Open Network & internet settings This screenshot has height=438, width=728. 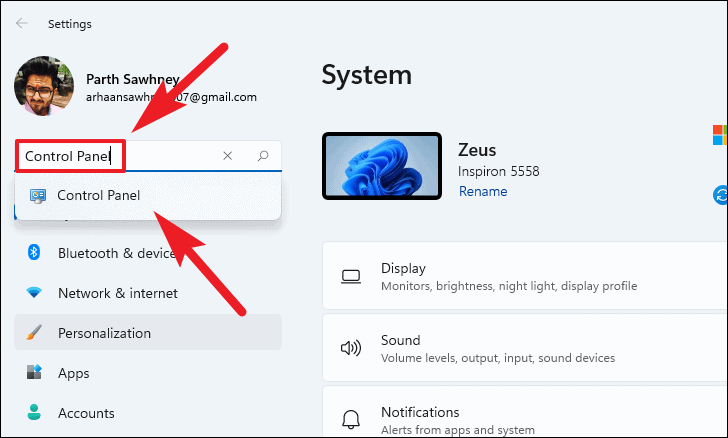pyautogui.click(x=148, y=293)
